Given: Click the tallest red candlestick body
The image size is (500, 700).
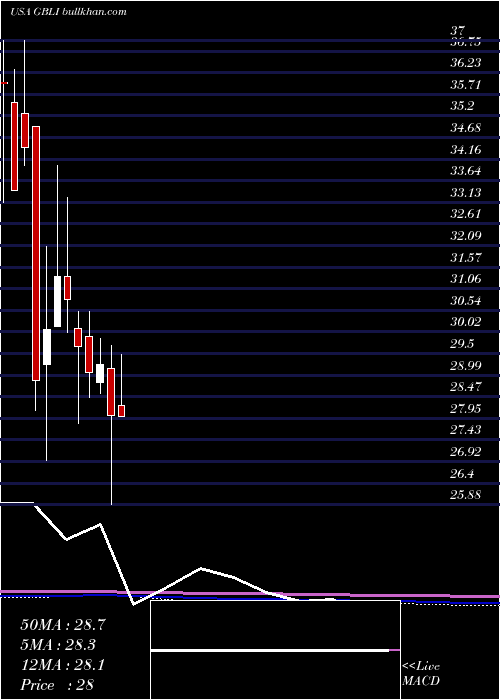Looking at the screenshot, I should pyautogui.click(x=36, y=254).
